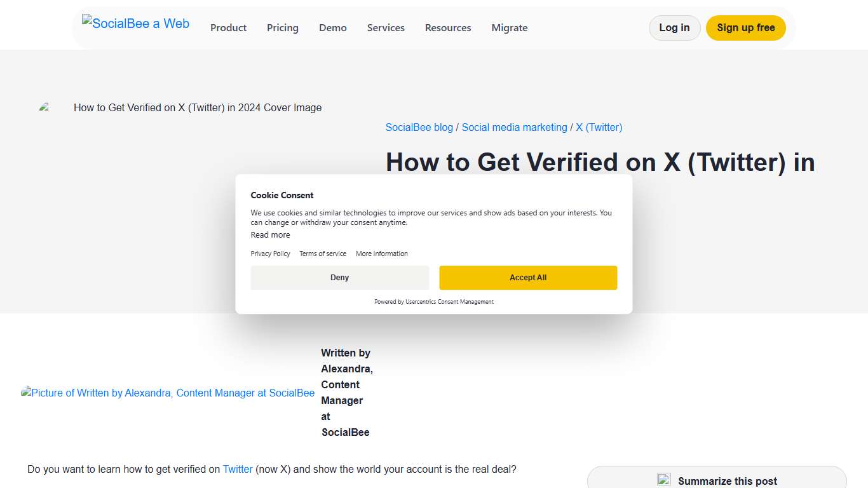Click the Summarize this post icon
The image size is (868, 488).
pyautogui.click(x=664, y=480)
